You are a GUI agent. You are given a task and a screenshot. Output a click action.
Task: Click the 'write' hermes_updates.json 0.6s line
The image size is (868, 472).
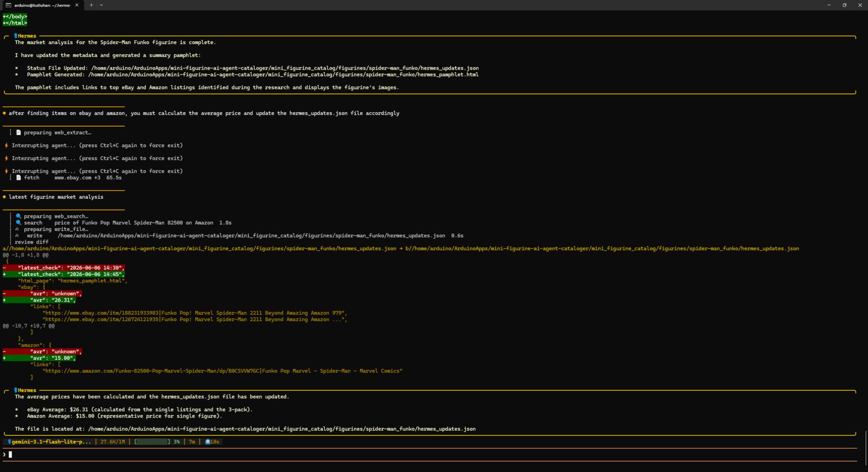239,236
